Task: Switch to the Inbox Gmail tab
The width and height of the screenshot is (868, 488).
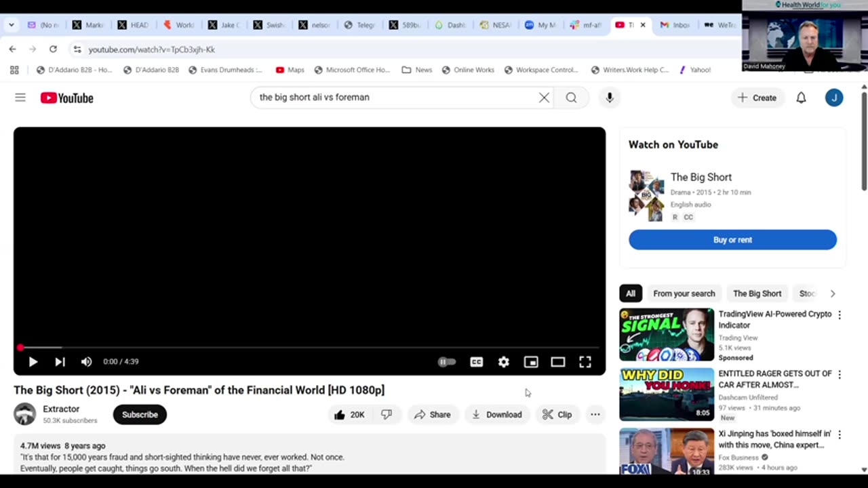Action: click(674, 25)
